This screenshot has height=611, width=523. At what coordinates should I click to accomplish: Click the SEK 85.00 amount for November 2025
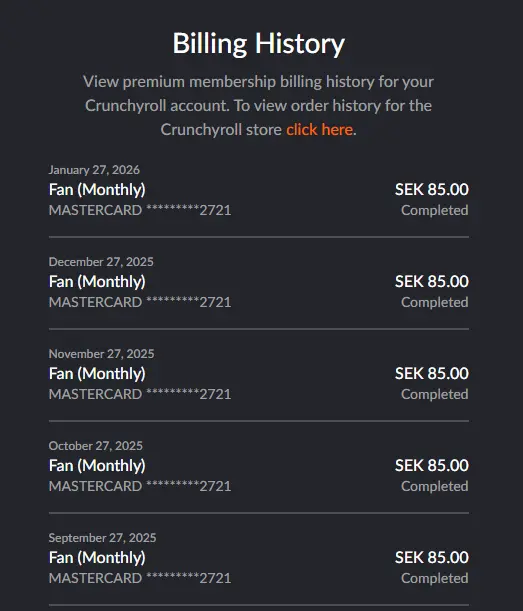[x=432, y=373]
